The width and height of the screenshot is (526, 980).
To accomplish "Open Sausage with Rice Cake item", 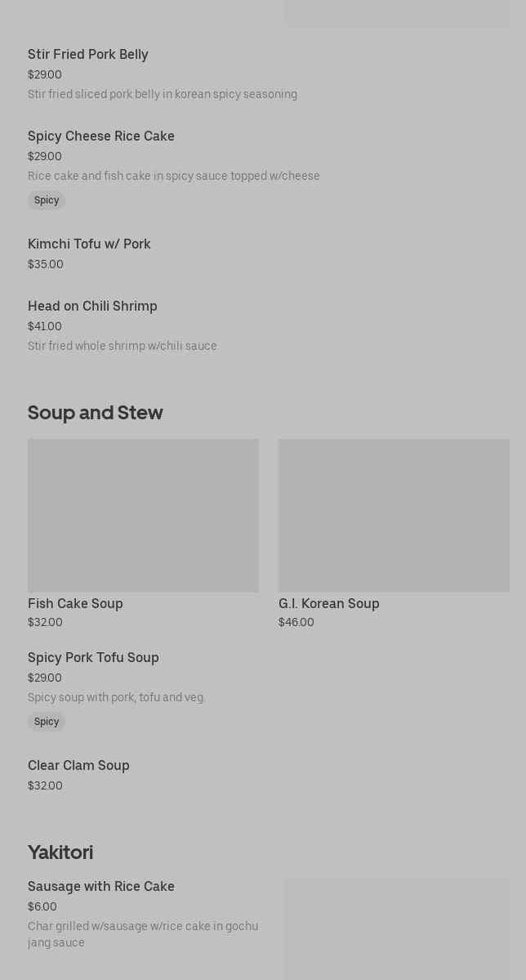I will click(x=101, y=887).
